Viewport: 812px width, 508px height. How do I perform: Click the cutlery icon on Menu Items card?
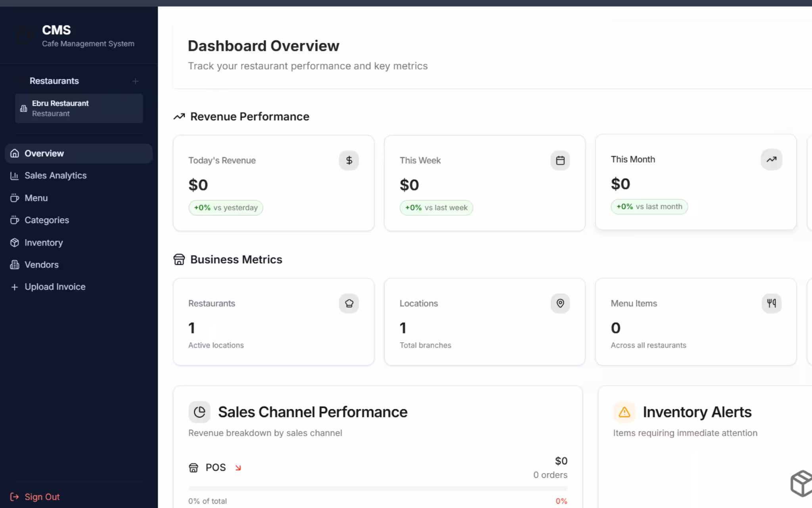coord(771,303)
